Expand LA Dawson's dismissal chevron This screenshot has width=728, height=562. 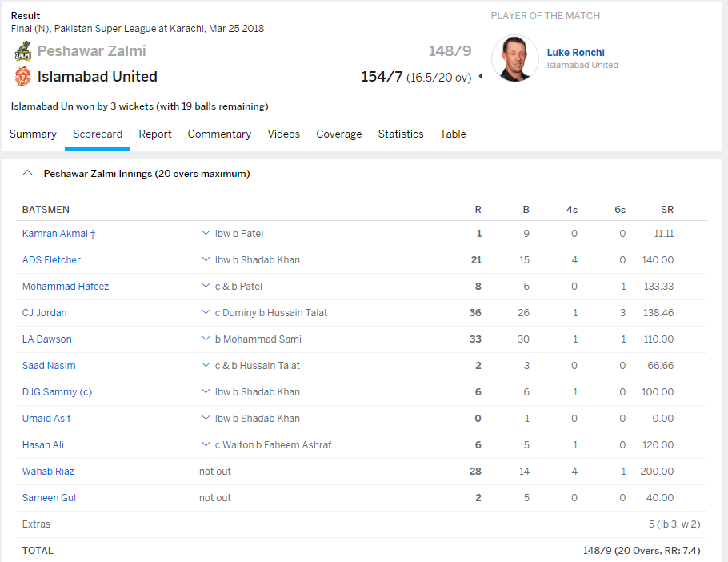206,339
